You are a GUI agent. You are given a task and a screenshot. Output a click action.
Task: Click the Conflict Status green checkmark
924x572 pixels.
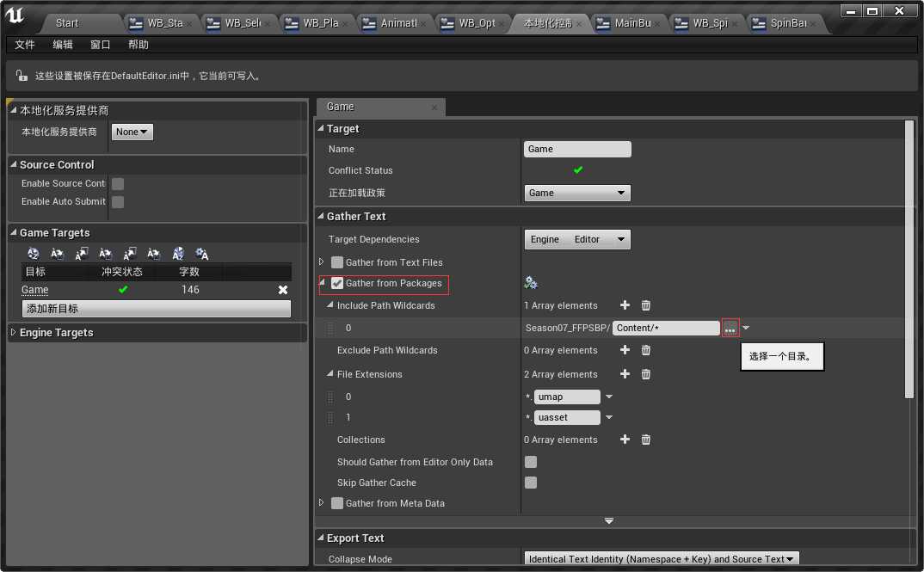578,170
